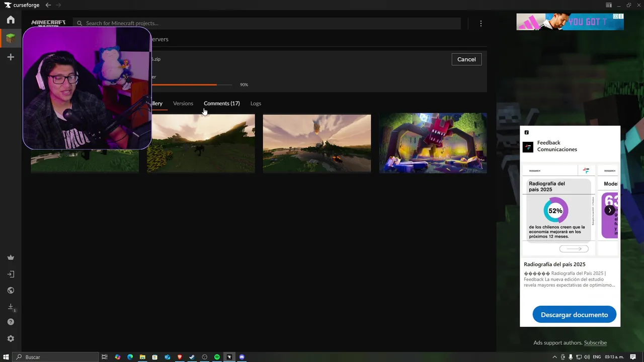Open the help question mark icon

(11, 322)
